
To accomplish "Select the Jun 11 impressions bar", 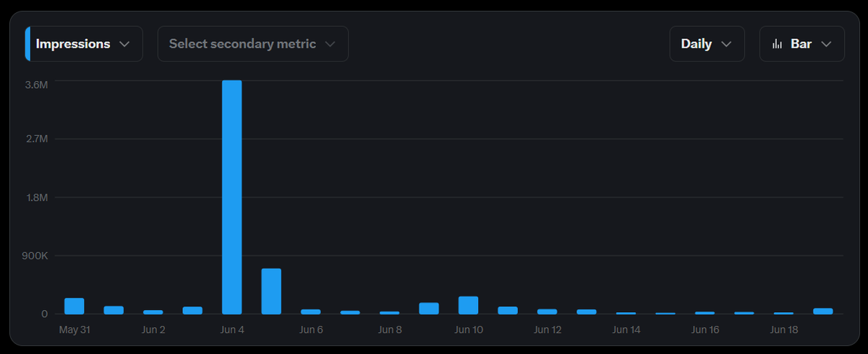I will [x=508, y=311].
